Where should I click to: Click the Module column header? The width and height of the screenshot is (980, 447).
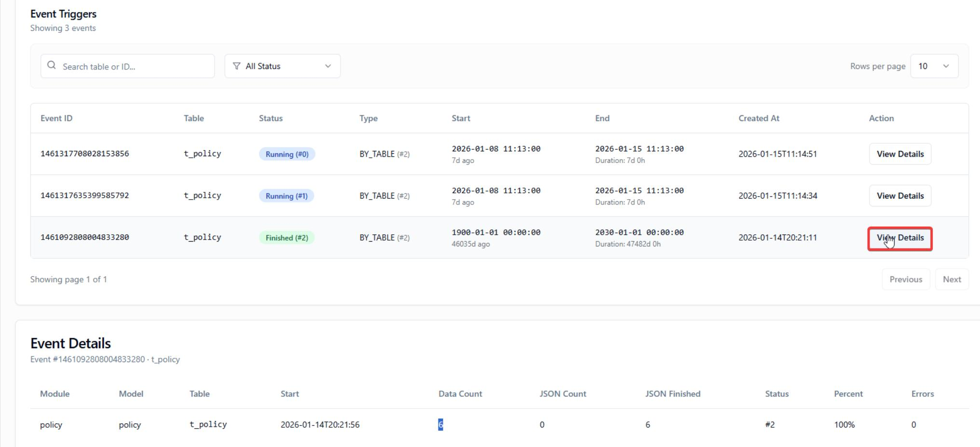tap(54, 394)
